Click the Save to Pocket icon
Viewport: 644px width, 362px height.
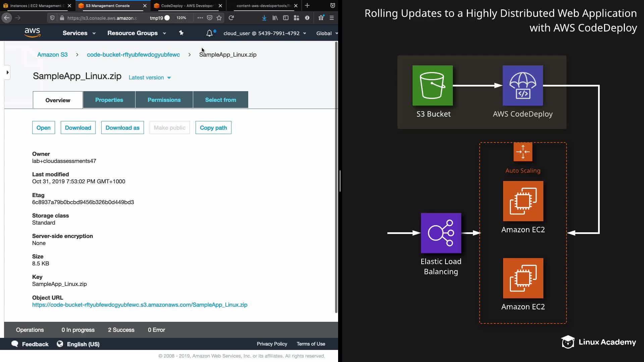point(210,18)
